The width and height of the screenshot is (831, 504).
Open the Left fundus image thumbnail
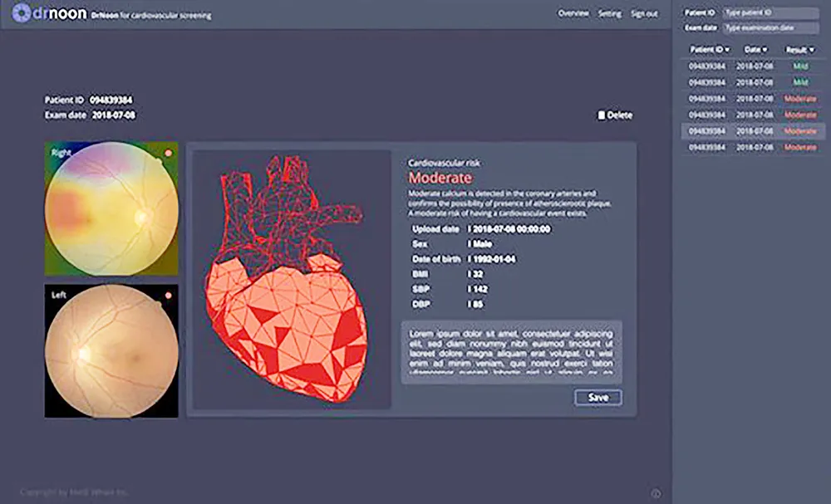pos(111,350)
